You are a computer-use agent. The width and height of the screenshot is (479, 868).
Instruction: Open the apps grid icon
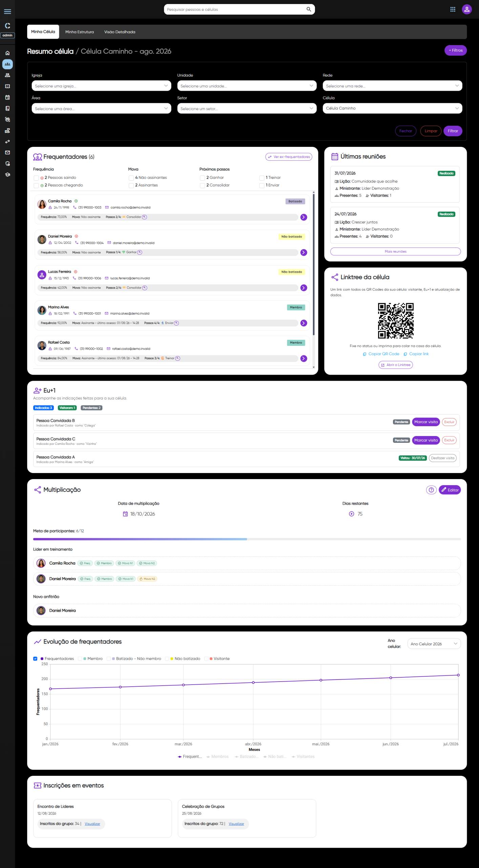coord(453,9)
